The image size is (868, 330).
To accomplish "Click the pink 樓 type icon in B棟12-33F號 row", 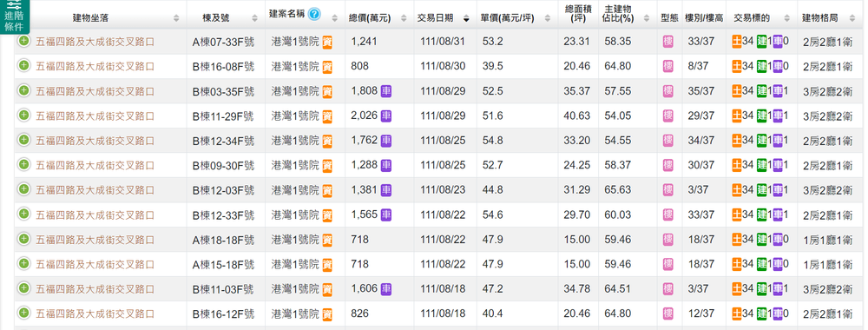I will click(x=668, y=214).
